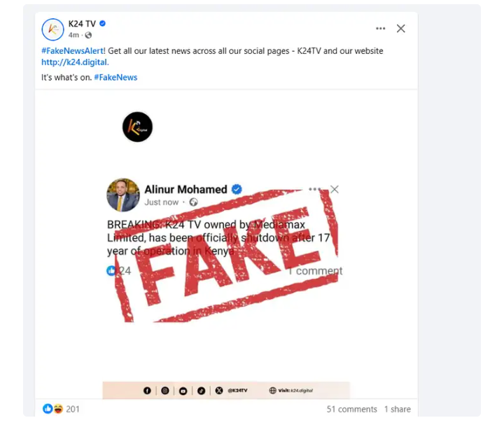Click the K24 TV profile avatar
The image size is (504, 432).
tap(53, 29)
